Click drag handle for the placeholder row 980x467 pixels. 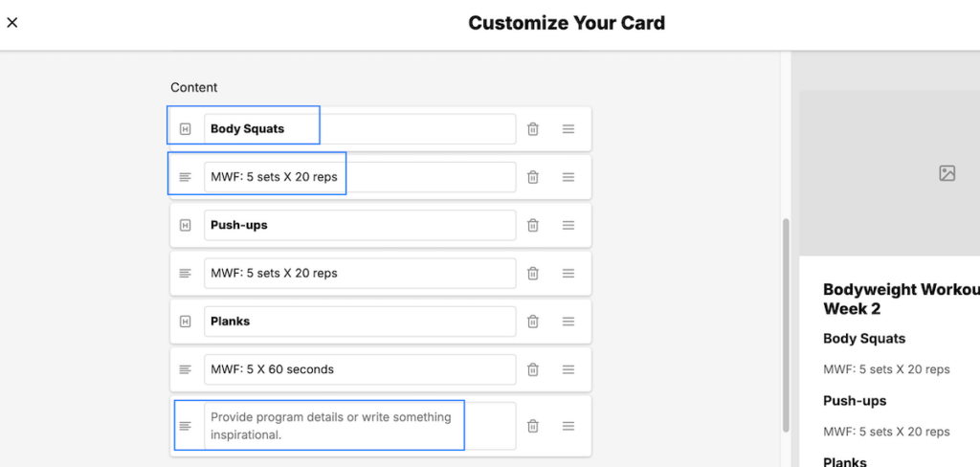(x=568, y=426)
